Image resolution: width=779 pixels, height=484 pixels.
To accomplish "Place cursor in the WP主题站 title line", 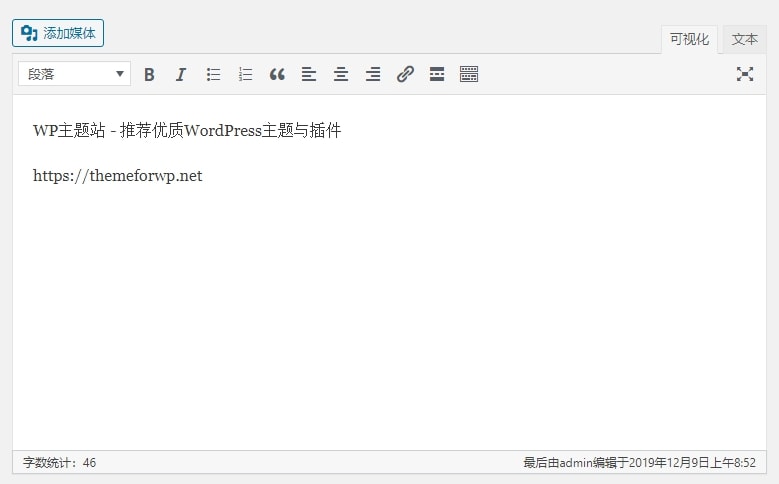I will click(x=187, y=131).
